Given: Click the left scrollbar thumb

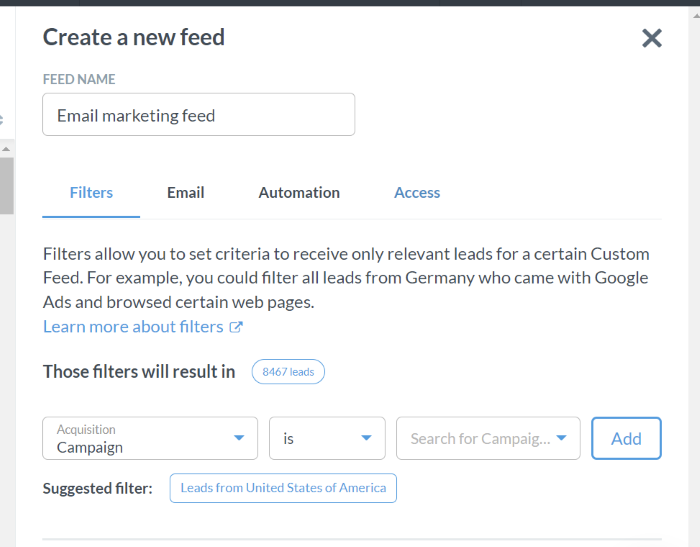Looking at the screenshot, I should click(6, 185).
